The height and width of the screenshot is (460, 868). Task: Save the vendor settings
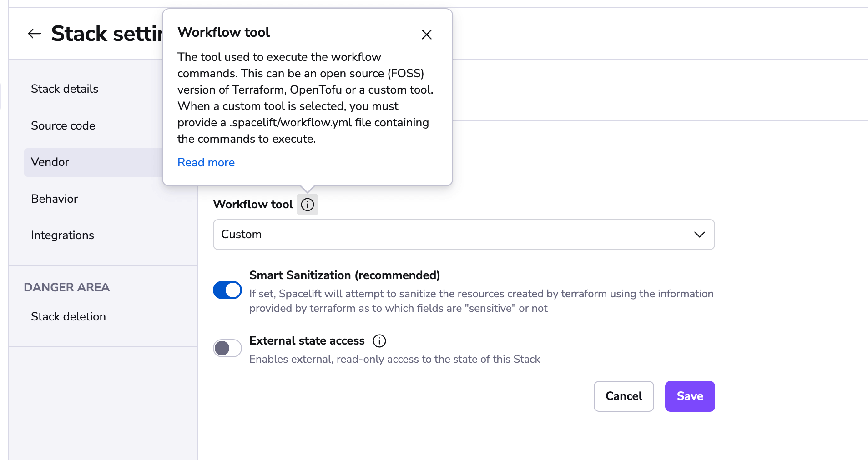click(689, 396)
